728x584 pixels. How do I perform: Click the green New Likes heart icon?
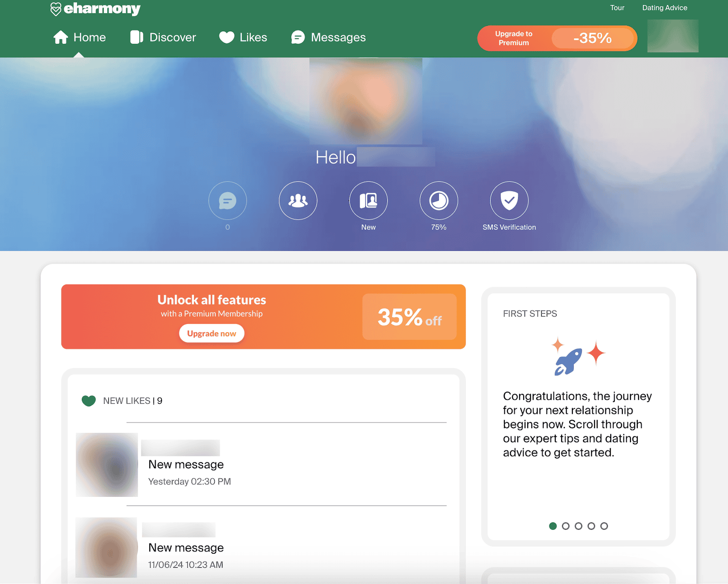pyautogui.click(x=89, y=401)
